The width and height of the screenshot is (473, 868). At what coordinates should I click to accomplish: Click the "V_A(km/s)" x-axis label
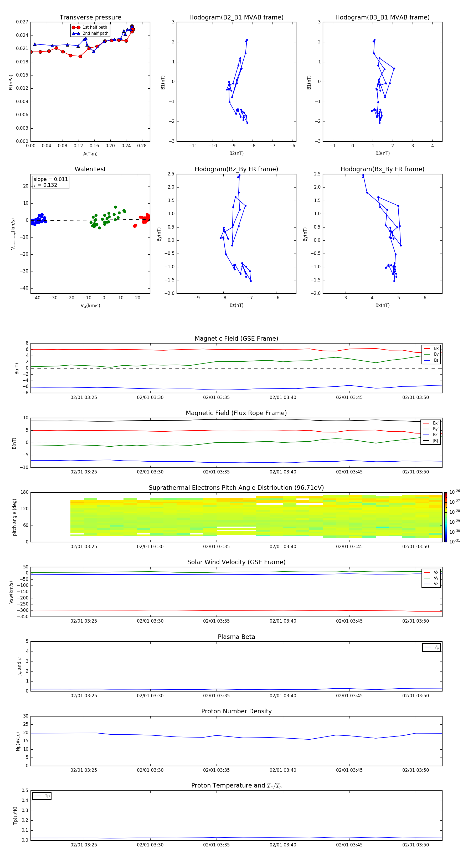[90, 306]
